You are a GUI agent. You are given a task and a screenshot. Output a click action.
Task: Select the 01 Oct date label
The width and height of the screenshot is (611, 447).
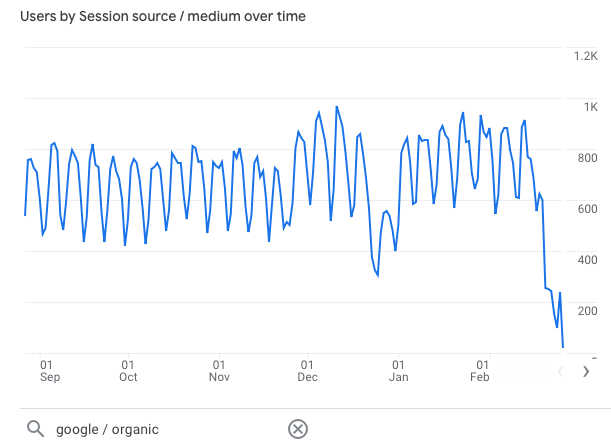(128, 371)
